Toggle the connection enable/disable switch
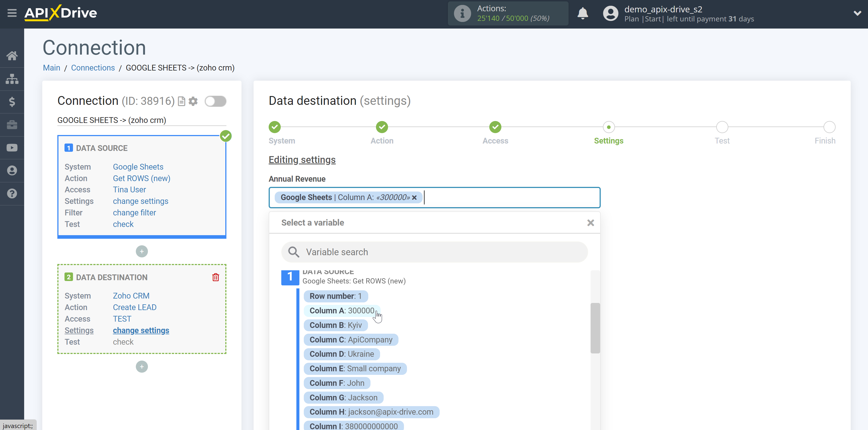The image size is (868, 430). click(216, 101)
